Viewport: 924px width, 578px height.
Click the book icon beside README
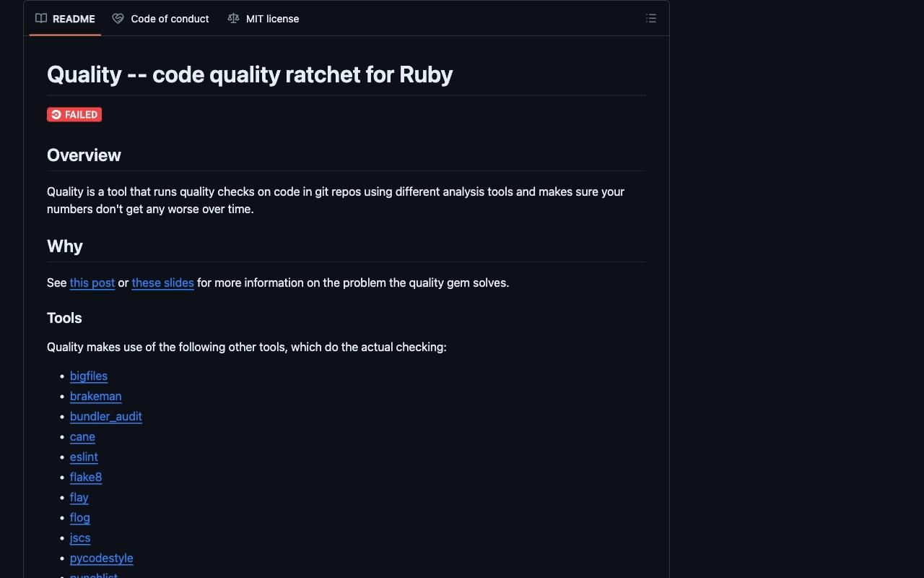pos(41,19)
